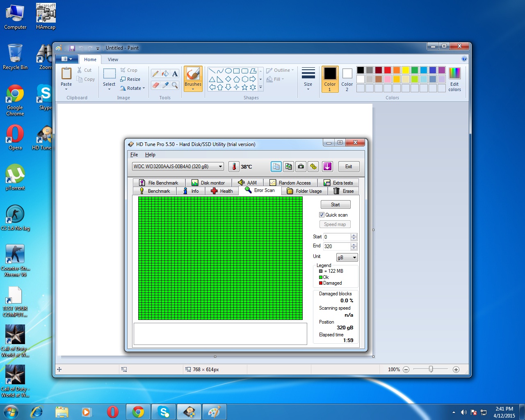Click the Cut command in Clipboard group
Viewport: 525px width, 420px height.
pyautogui.click(x=84, y=70)
